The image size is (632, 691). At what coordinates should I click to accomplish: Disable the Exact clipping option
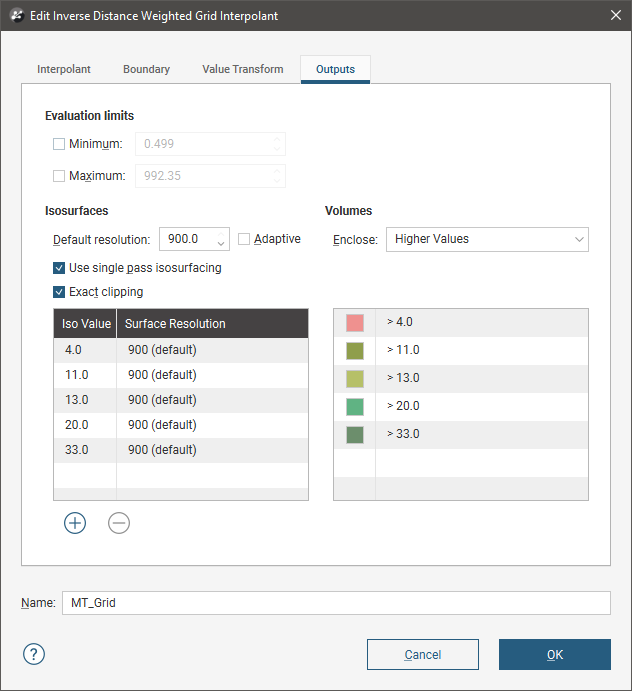(x=59, y=292)
